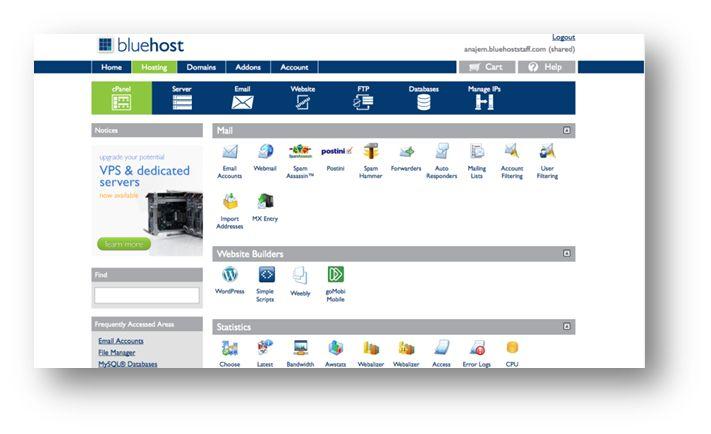This screenshot has width=711, height=434.
Task: Click into the Find search field
Action: (x=147, y=296)
